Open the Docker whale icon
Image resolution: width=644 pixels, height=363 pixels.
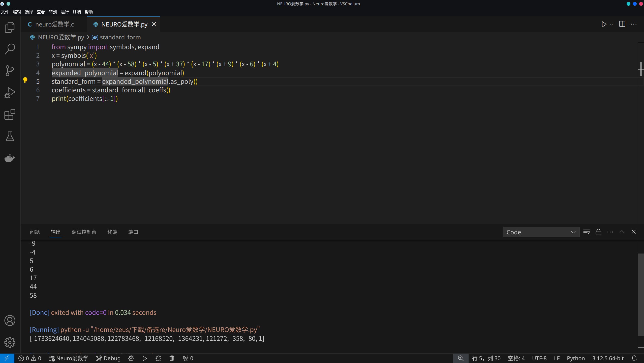pyautogui.click(x=10, y=158)
